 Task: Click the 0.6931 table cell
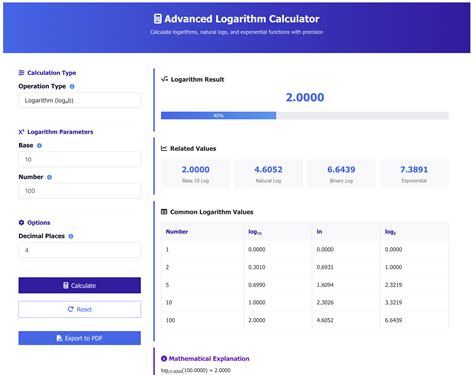tap(346, 267)
